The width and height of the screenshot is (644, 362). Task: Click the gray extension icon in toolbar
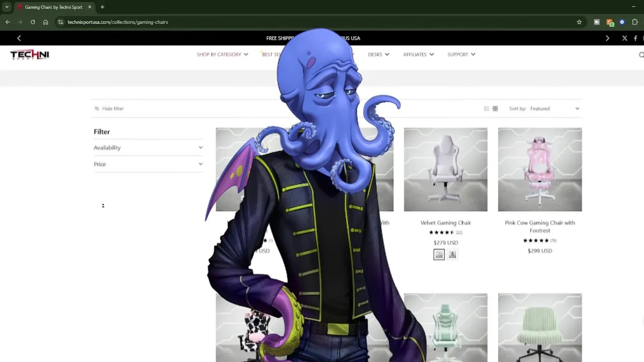click(x=597, y=22)
